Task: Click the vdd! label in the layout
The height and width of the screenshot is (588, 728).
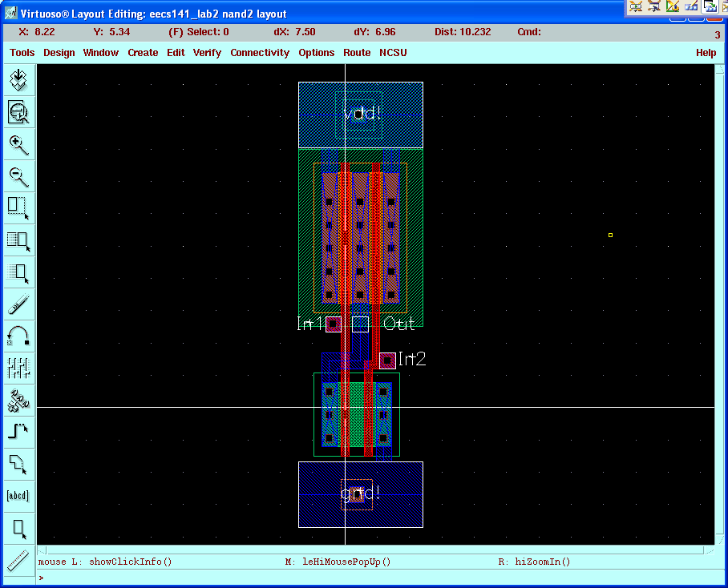Action: (x=362, y=114)
